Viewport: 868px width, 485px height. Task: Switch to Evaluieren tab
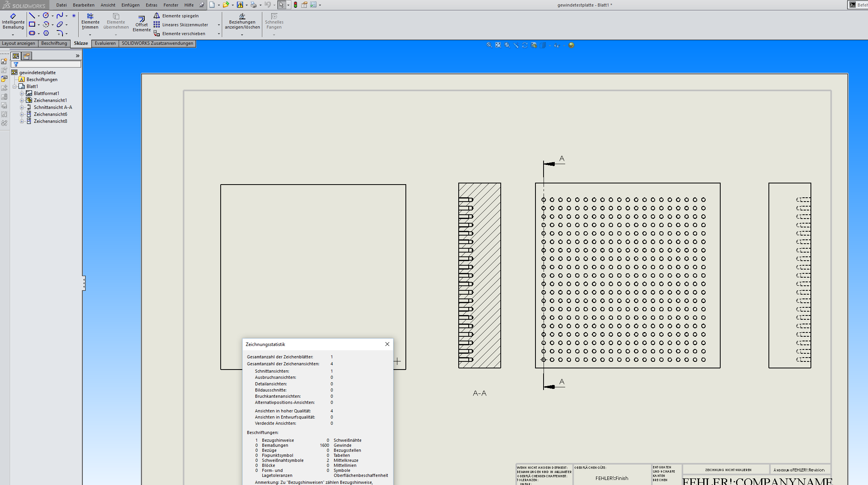[x=105, y=43]
